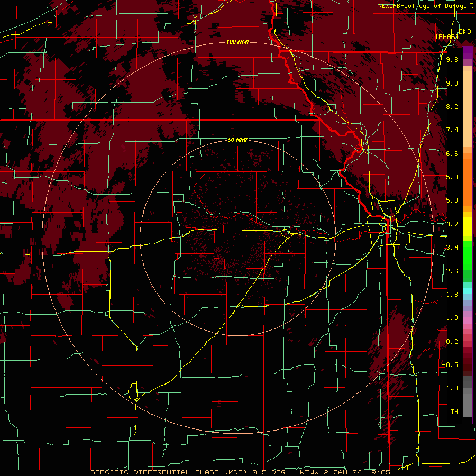Click the 2.6 value on the color scale
The image size is (476, 476).
click(452, 271)
